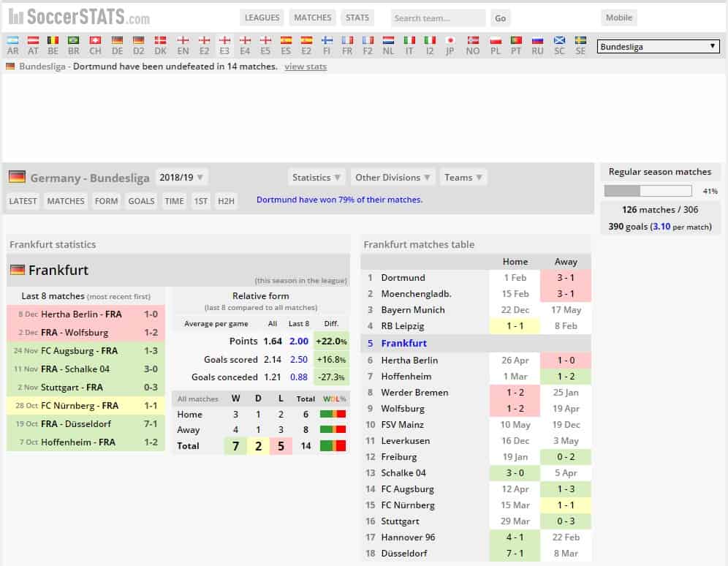728x566 pixels.
Task: Open the STATS menu in header
Action: click(x=357, y=18)
